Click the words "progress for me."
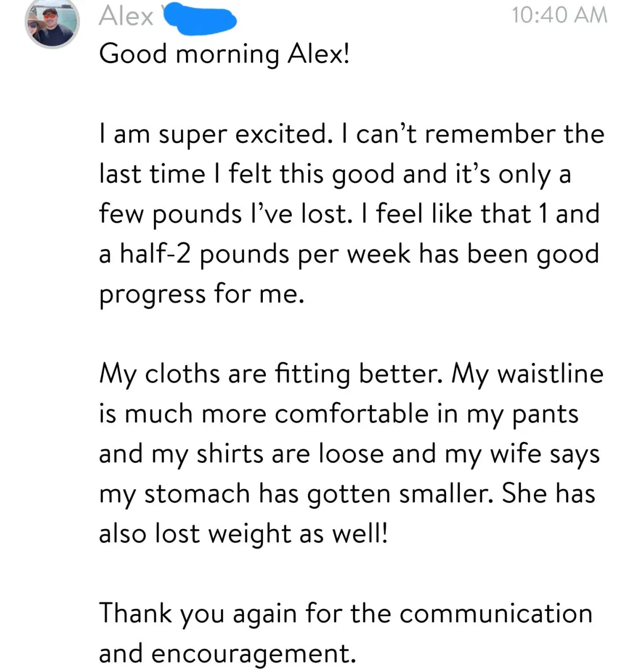632x672 pixels. (202, 294)
